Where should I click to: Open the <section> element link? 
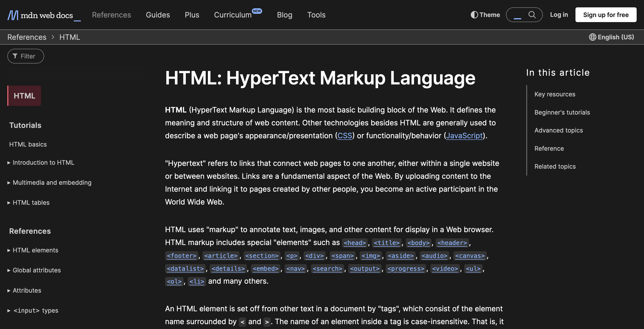262,256
